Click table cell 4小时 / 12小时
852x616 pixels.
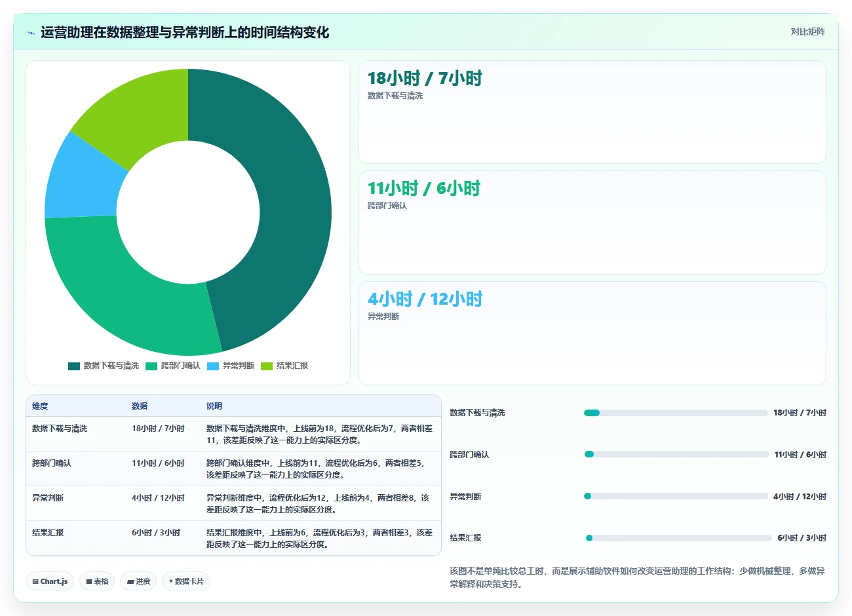[x=158, y=498]
